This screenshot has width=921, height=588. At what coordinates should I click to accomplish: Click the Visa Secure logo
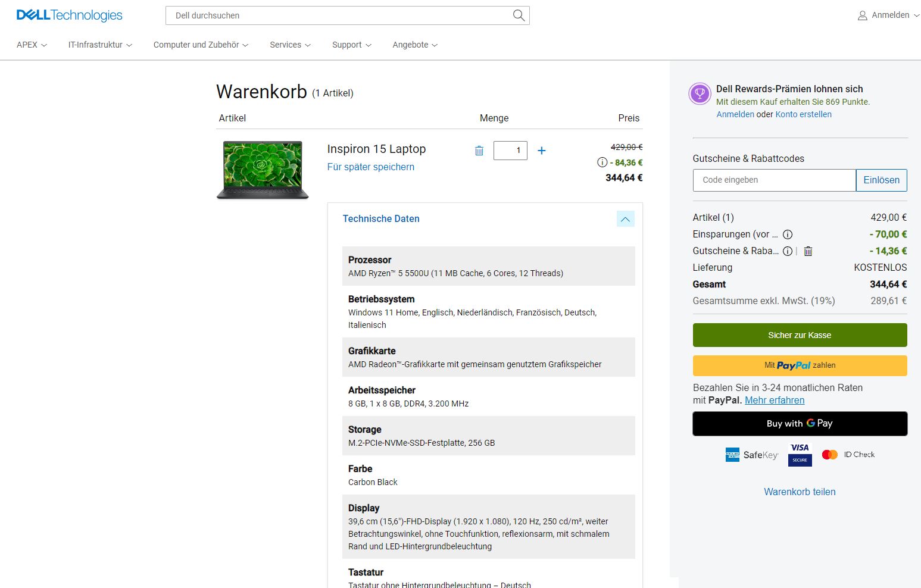tap(800, 455)
